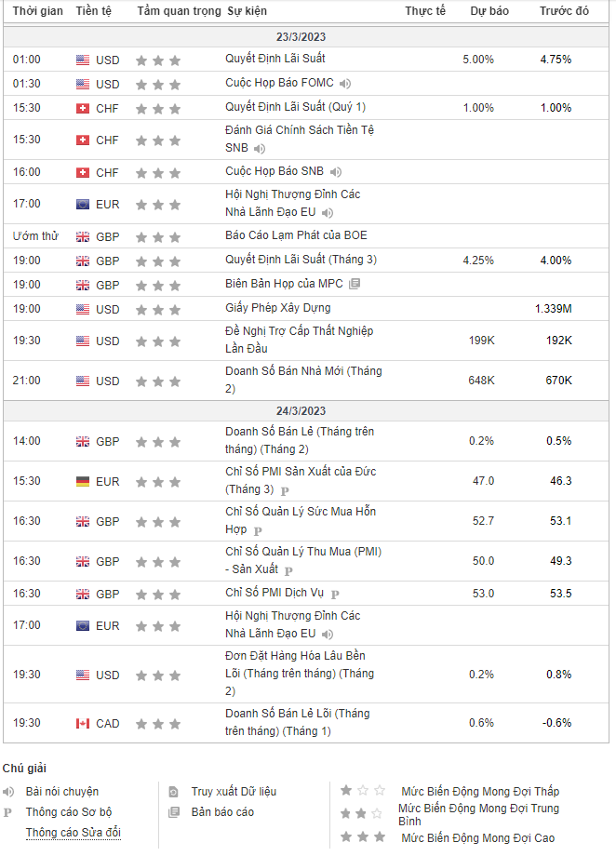Click the P icon after Chỉ Số Quản Lý Sức Mua Hỗn Hợp

pyautogui.click(x=258, y=530)
